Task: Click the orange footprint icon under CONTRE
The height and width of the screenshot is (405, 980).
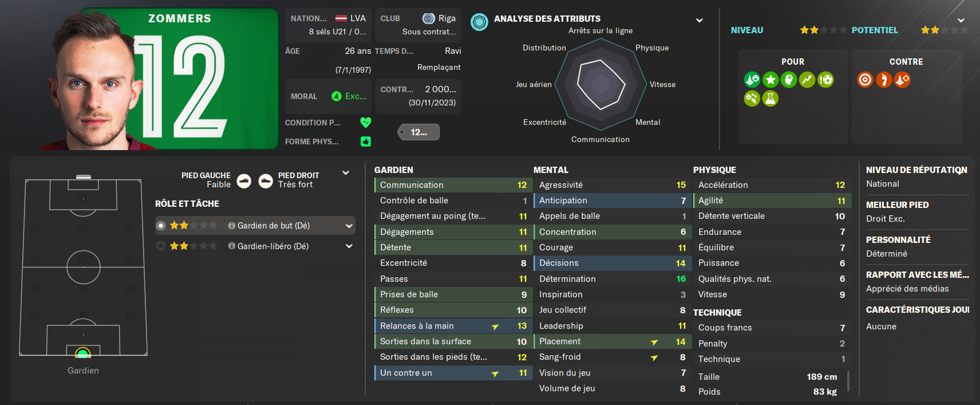Action: click(x=884, y=80)
